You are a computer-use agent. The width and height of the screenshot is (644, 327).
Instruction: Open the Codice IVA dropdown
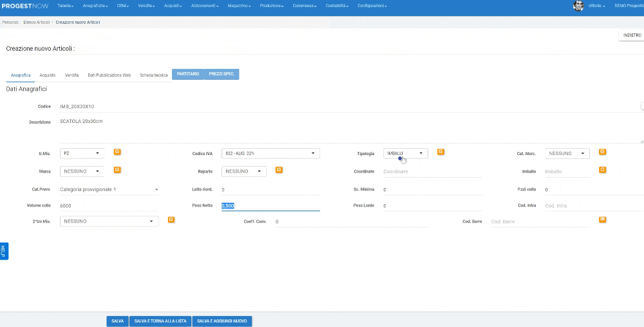point(270,153)
